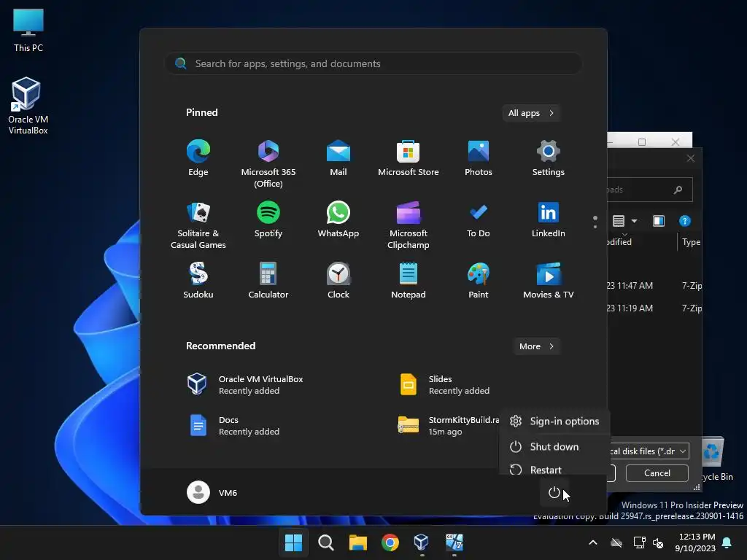
Task: Open LinkedIn pinned app
Action: point(549,220)
